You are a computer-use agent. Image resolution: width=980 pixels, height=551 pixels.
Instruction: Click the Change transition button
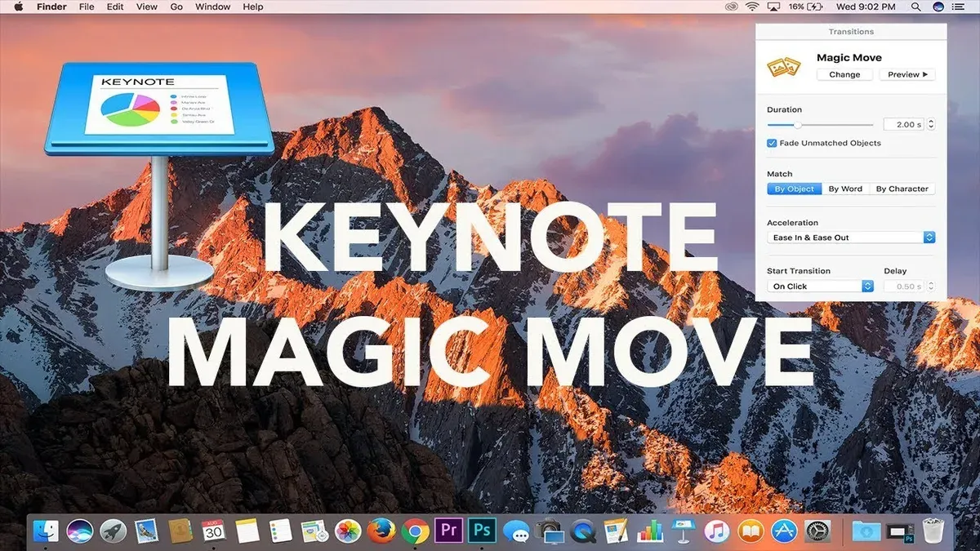[x=844, y=74]
